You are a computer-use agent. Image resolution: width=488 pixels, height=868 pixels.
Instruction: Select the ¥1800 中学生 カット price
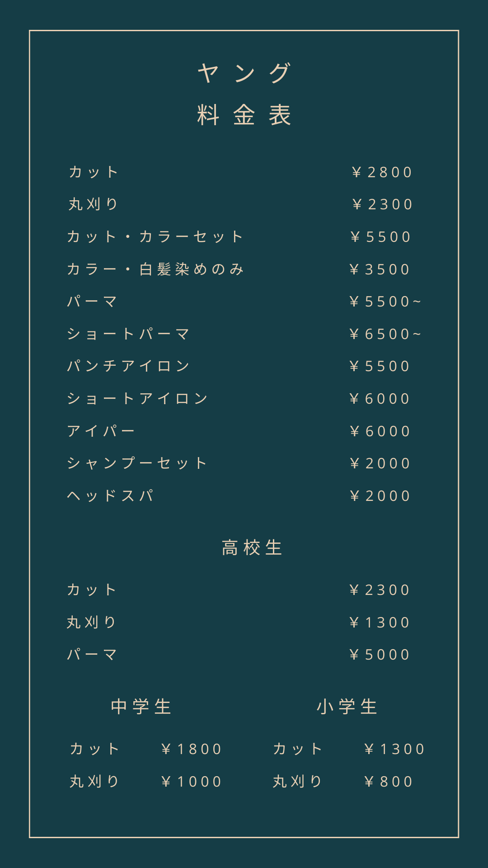(x=192, y=749)
